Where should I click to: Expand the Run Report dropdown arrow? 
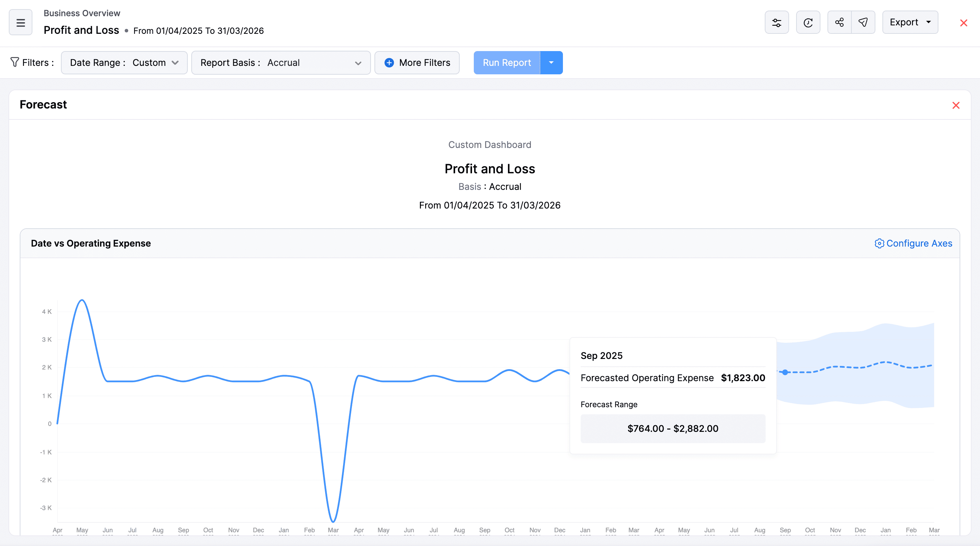click(551, 62)
